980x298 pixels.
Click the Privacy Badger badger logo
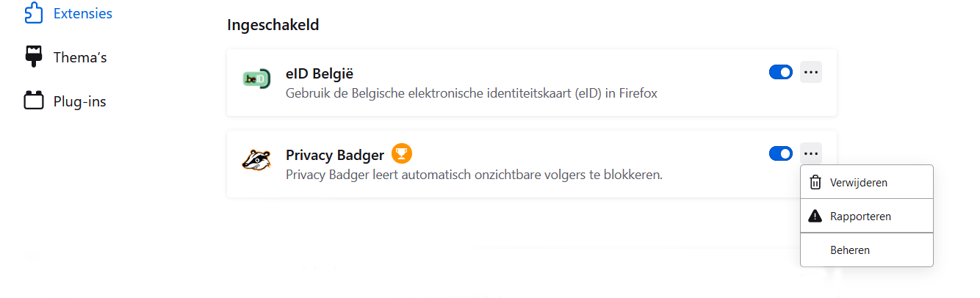[x=256, y=160]
